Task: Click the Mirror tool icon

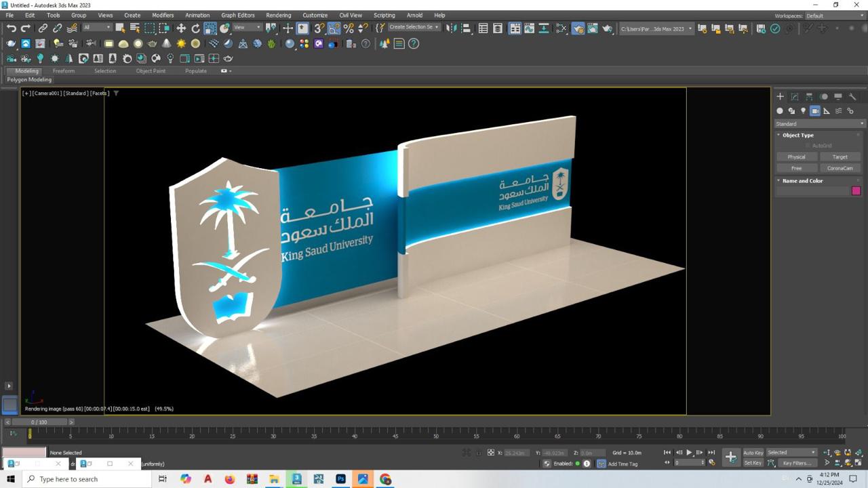Action: pyautogui.click(x=452, y=28)
